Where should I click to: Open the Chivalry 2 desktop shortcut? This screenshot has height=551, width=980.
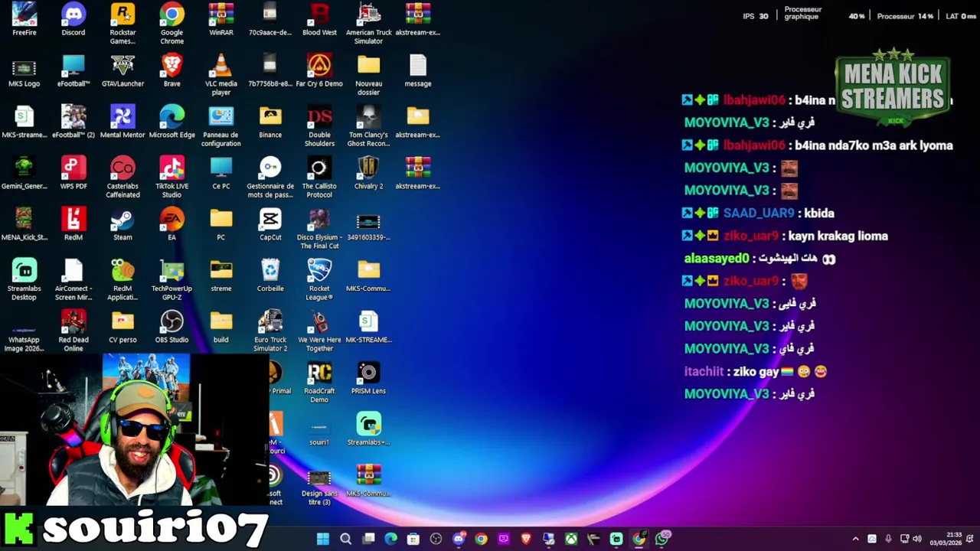[368, 173]
